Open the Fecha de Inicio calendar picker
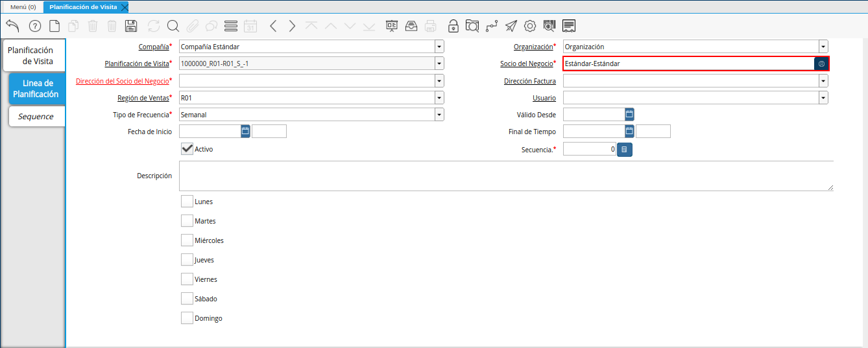 245,131
